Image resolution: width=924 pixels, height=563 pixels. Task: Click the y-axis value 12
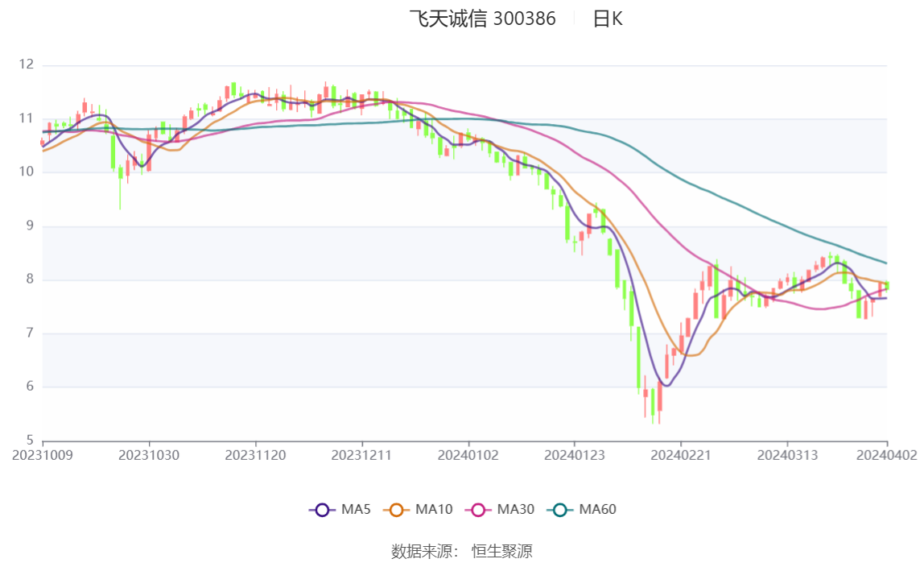[26, 64]
